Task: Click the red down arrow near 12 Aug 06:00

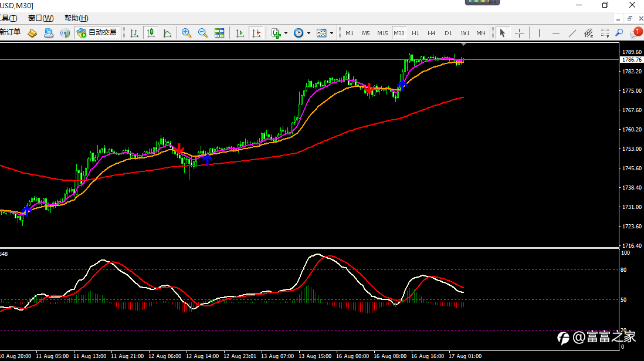Action: (x=179, y=149)
